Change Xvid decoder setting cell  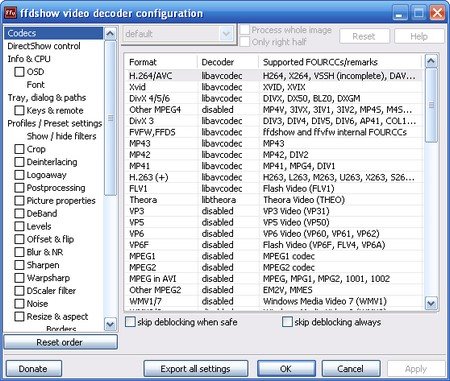click(228, 87)
